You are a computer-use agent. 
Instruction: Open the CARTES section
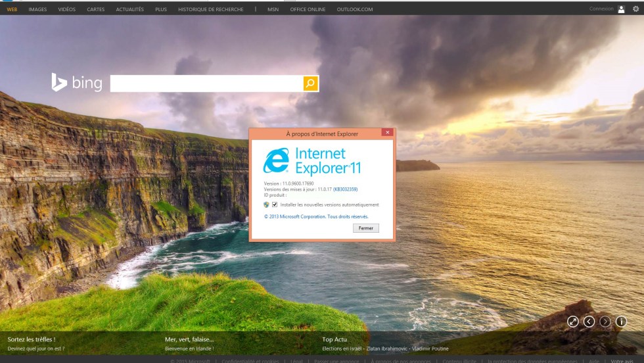pos(95,10)
